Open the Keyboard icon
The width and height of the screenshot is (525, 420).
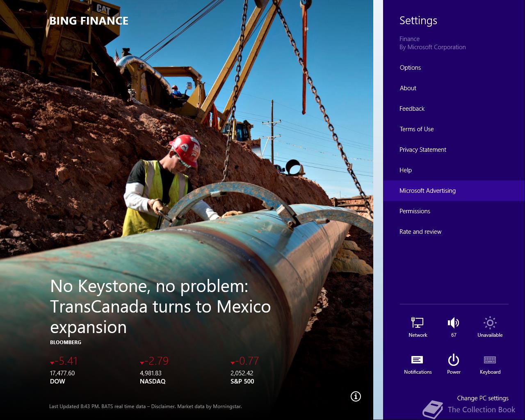[490, 364]
